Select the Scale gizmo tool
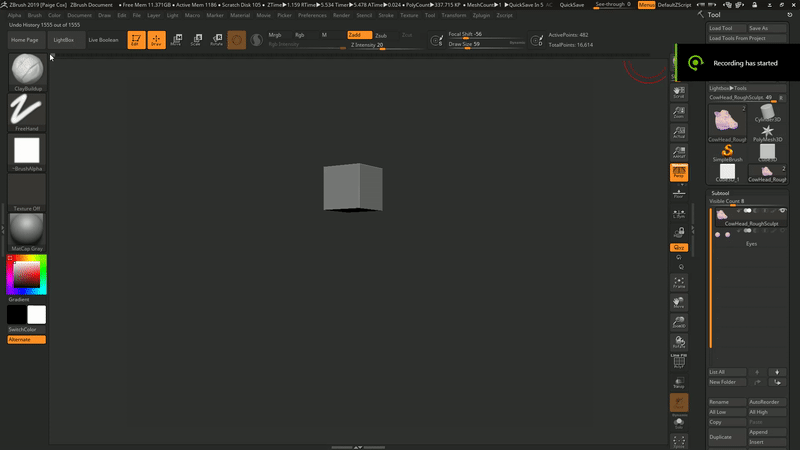800x450 pixels. 196,40
